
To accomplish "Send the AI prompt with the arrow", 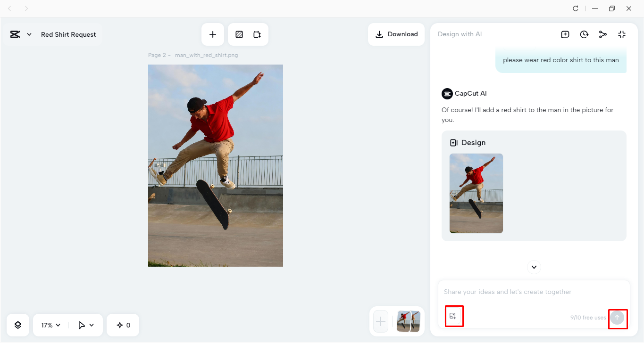I will [618, 318].
